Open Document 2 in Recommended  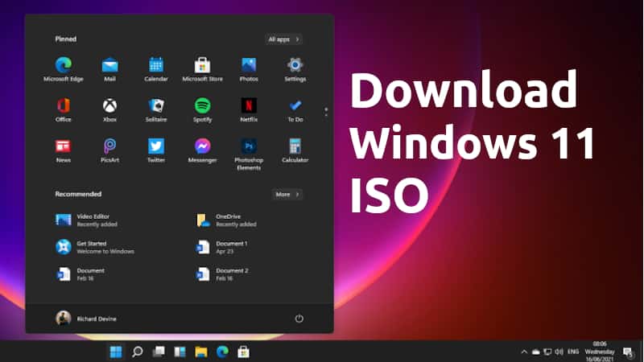[223, 274]
